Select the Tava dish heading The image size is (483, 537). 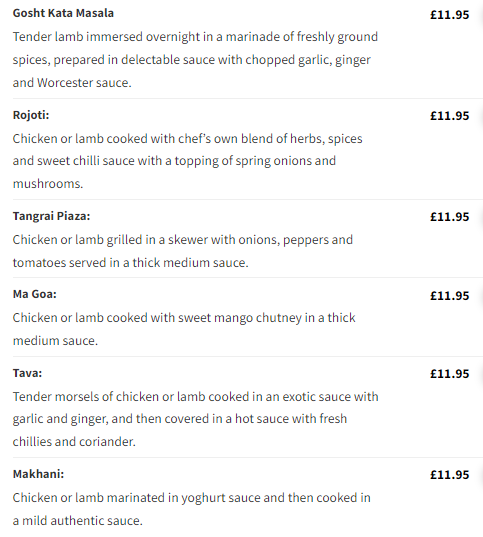coord(27,373)
